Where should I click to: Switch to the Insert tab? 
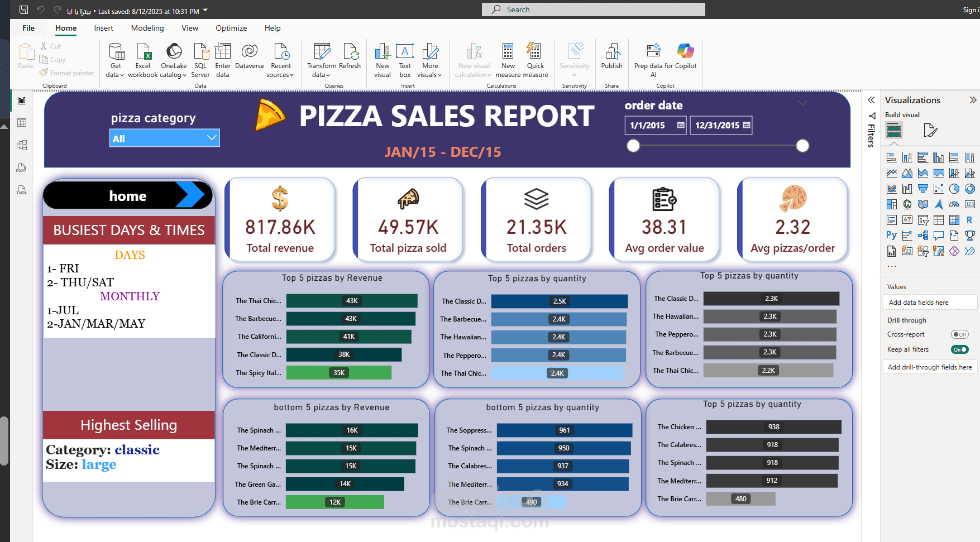(103, 28)
